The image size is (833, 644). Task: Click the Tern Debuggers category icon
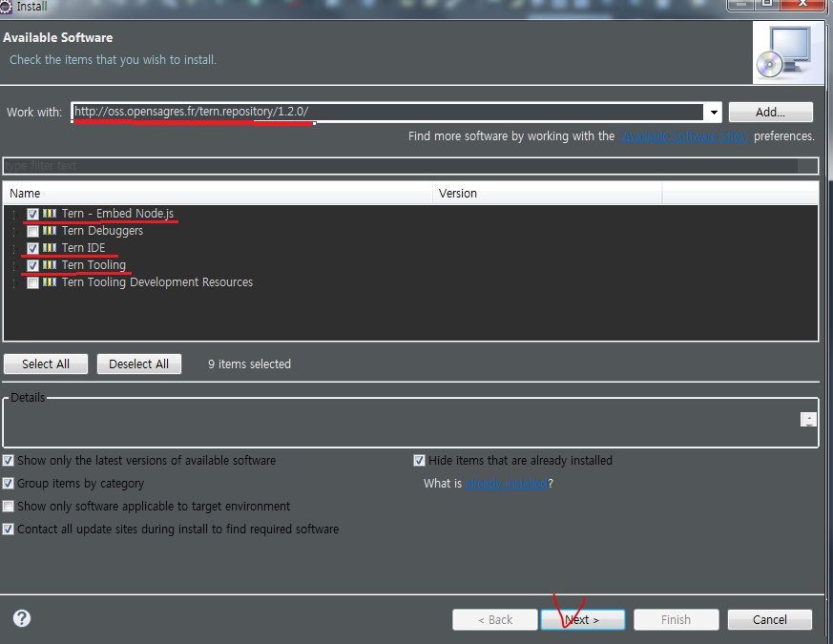point(50,231)
